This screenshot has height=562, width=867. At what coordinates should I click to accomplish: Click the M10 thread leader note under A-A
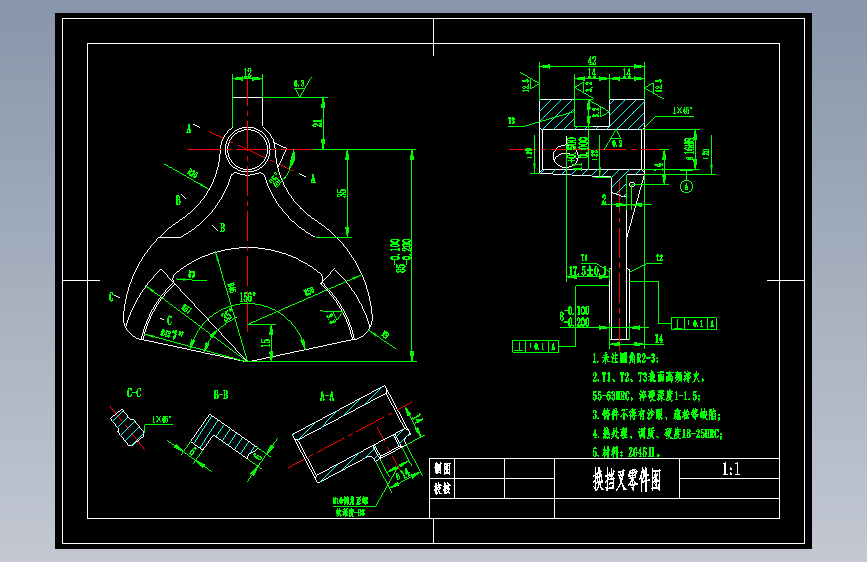[x=350, y=506]
